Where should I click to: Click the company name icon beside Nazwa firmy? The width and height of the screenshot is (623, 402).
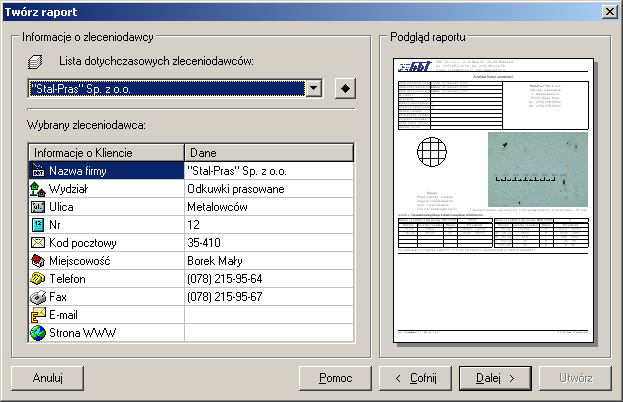[38, 170]
